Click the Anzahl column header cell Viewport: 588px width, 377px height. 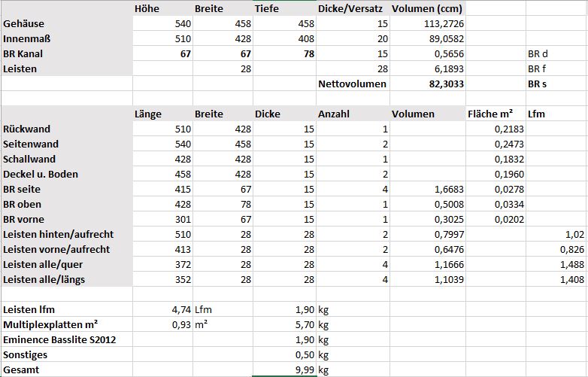353,114
